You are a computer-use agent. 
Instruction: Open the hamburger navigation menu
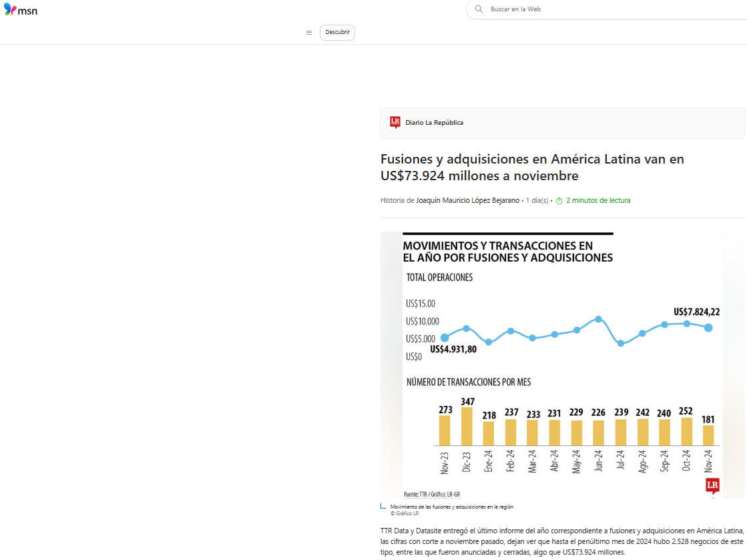(308, 33)
